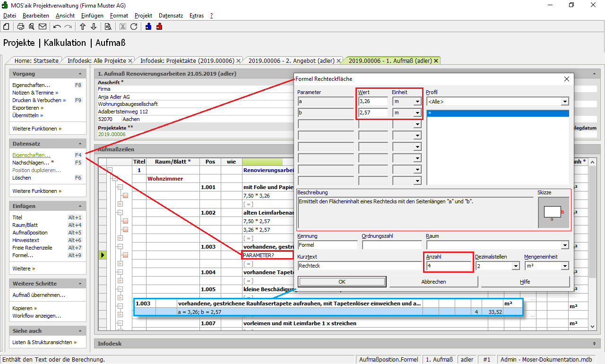Click the red puzzle piece icon

coord(159,26)
